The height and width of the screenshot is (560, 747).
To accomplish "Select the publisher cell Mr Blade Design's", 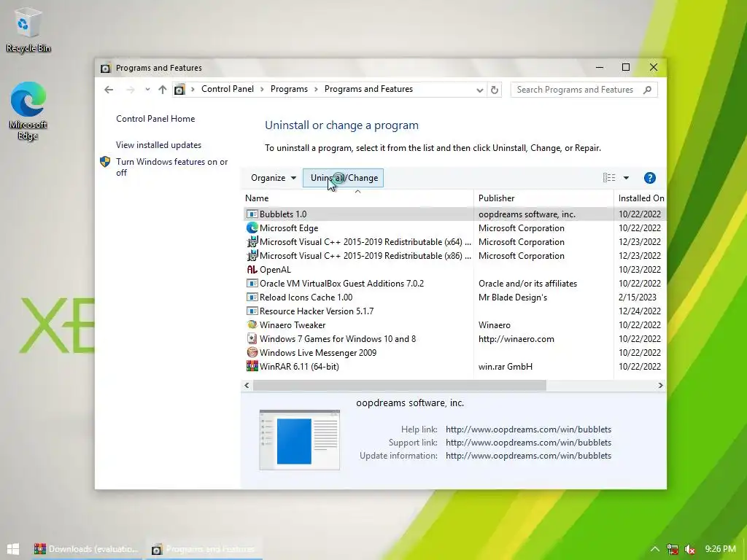I will [x=513, y=297].
